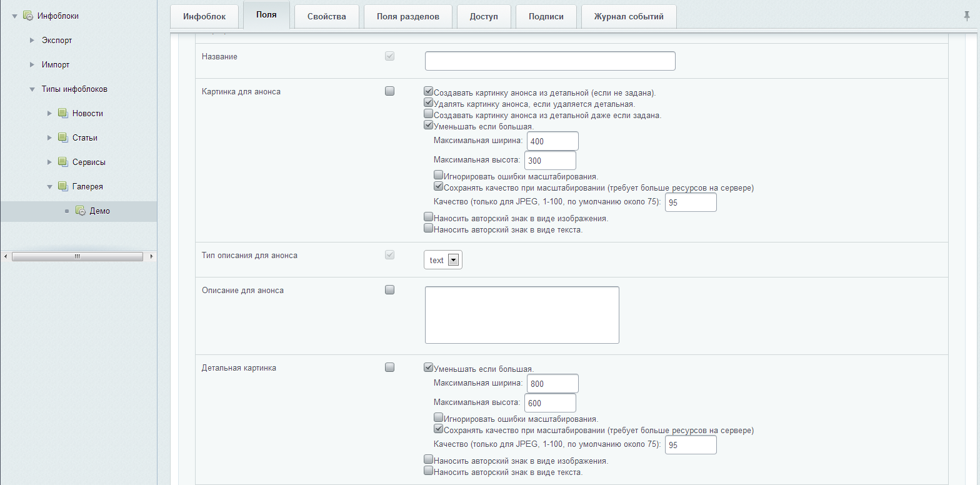Click the sidebar horizontal scrollbar thumb
This screenshot has width=980, height=485.
[77, 256]
